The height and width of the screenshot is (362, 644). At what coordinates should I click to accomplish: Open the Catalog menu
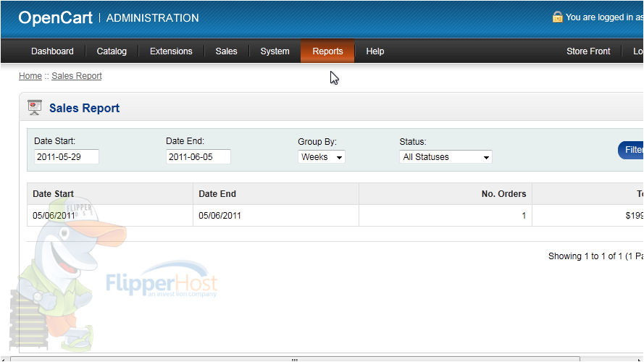pyautogui.click(x=112, y=51)
